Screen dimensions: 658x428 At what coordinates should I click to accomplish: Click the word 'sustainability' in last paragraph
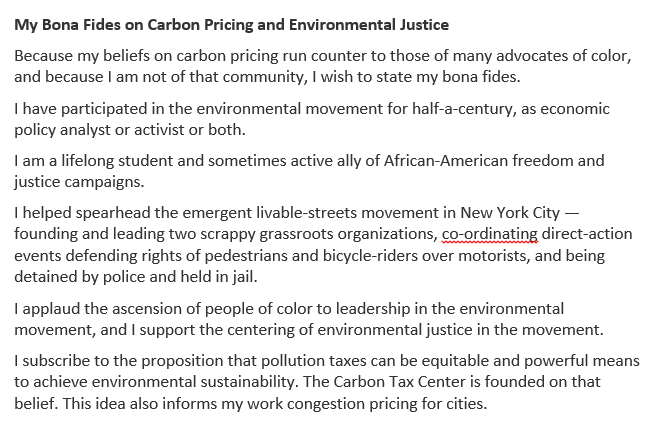point(248,382)
